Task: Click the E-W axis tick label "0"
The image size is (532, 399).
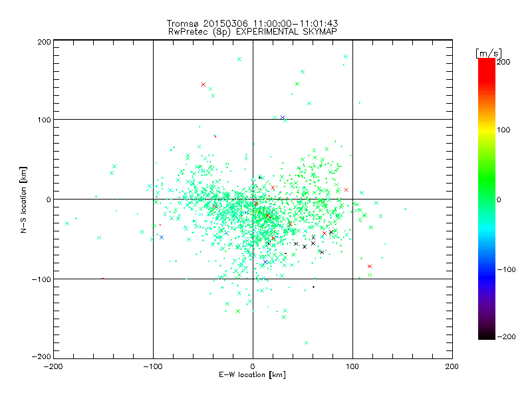Action: pos(253,366)
